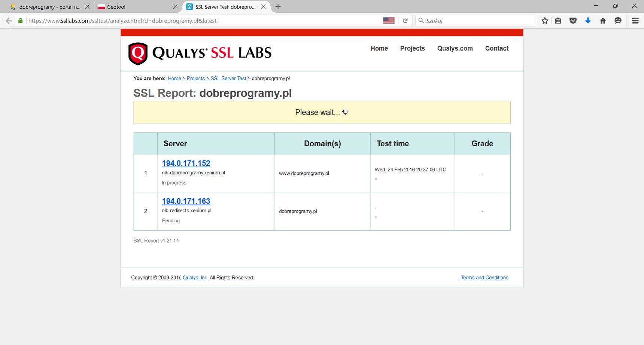Click the In progress status text

click(x=174, y=183)
